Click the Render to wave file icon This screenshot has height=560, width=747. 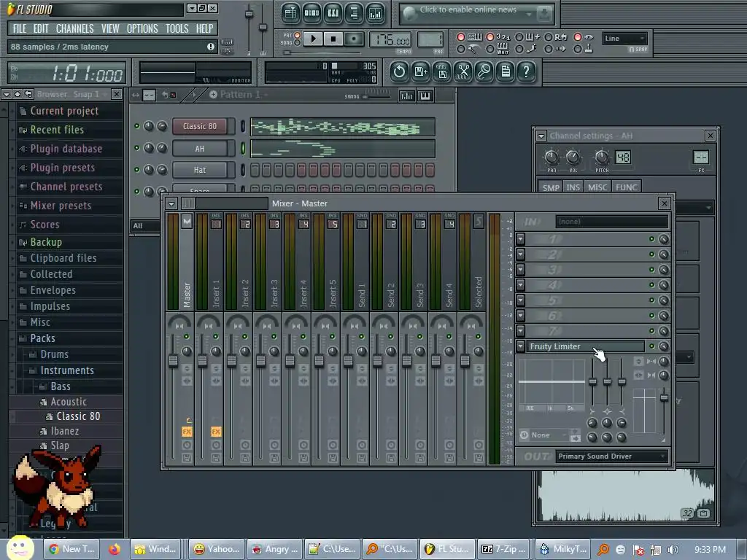click(442, 72)
